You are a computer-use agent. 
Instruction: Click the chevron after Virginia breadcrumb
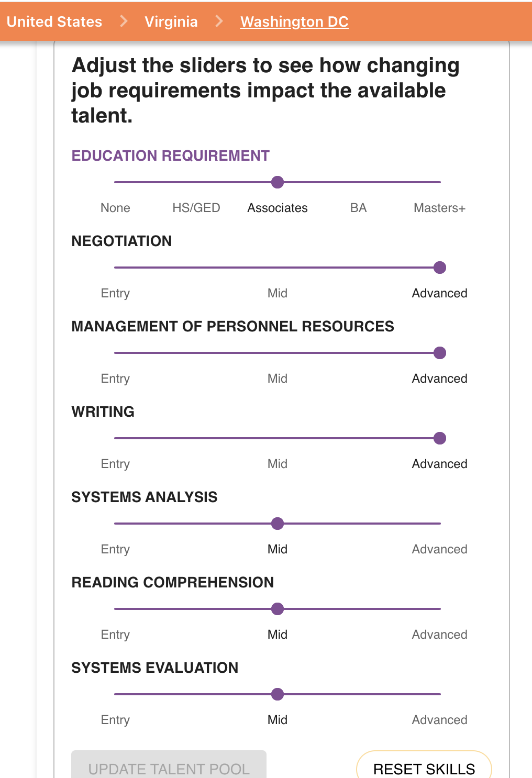click(x=219, y=21)
